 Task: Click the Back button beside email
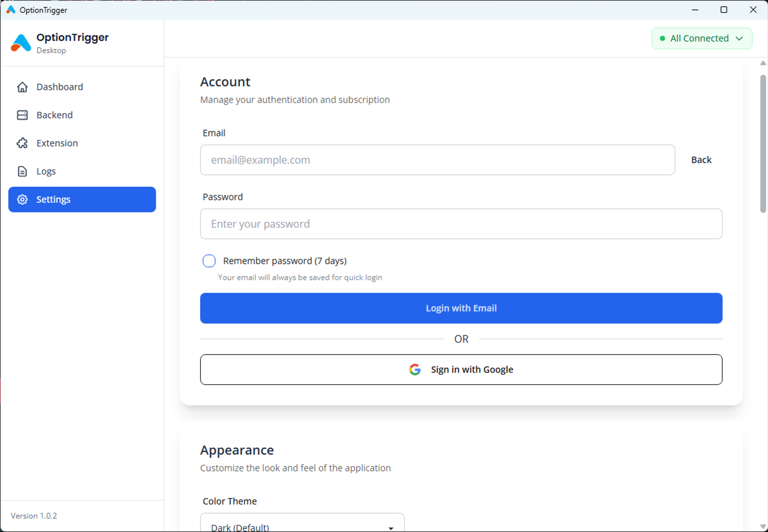click(x=701, y=160)
